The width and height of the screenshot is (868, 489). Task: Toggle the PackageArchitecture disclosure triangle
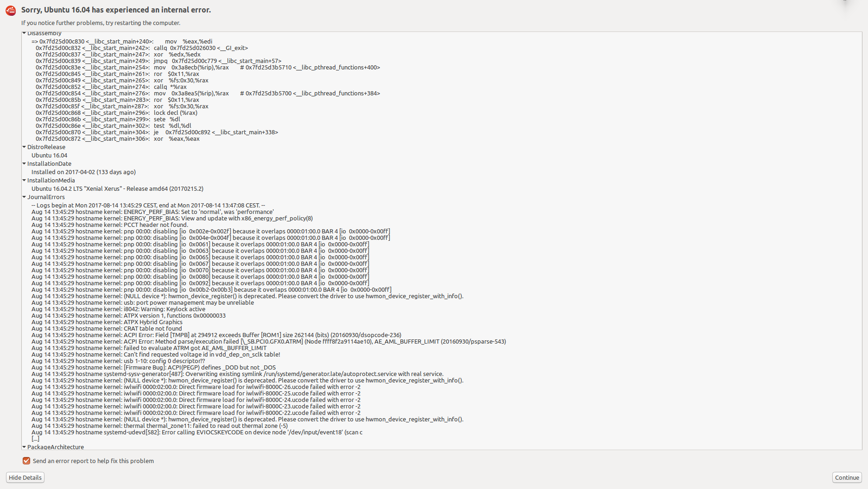(x=24, y=447)
